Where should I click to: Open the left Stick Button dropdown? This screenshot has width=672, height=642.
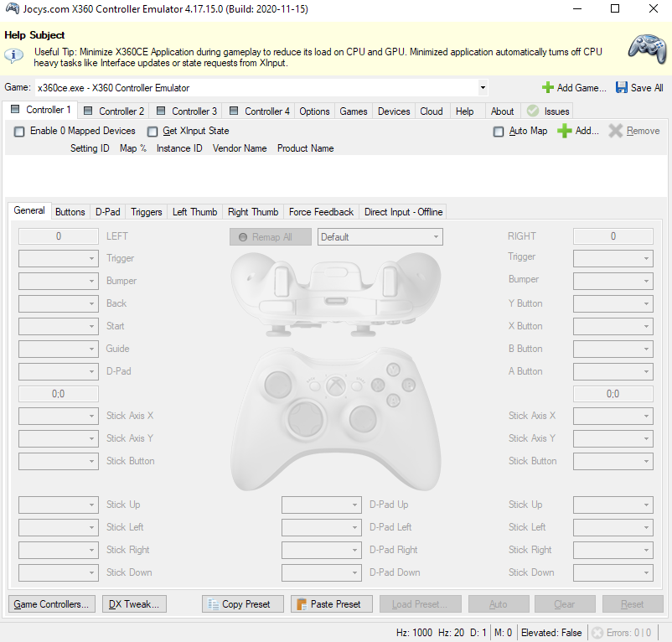tap(59, 461)
